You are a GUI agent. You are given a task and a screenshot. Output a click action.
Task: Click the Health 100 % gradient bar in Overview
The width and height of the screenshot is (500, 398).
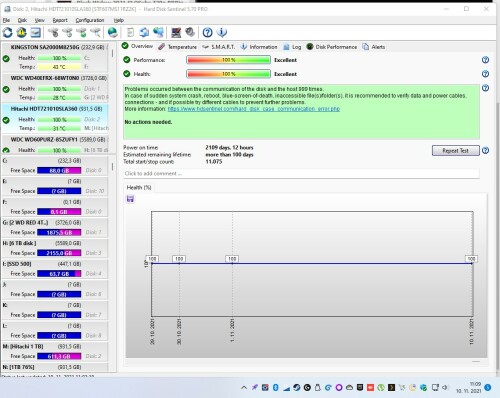pos(228,74)
